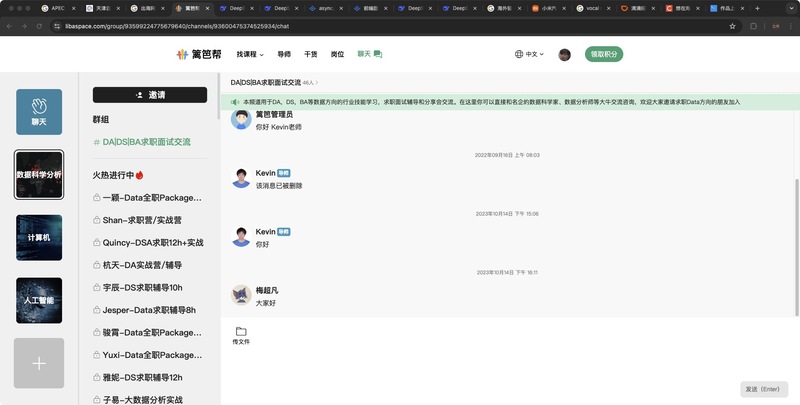
Task: Go to the 导师 nav item
Action: click(x=284, y=54)
